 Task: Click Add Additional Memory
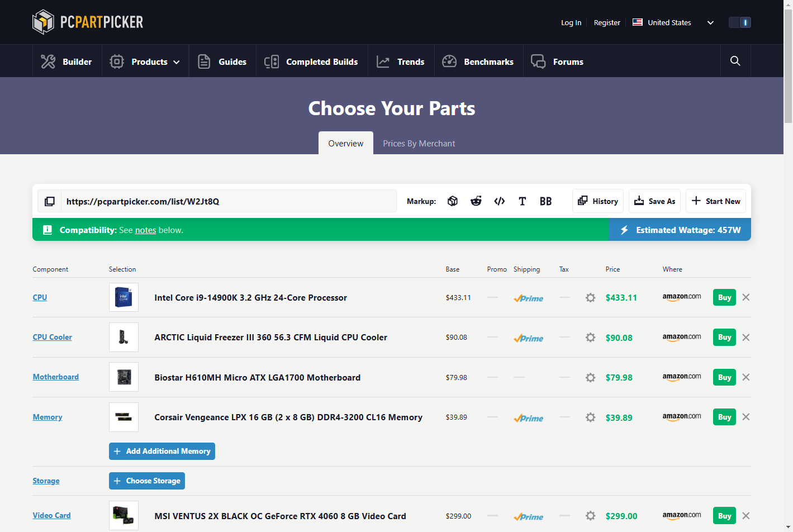162,451
